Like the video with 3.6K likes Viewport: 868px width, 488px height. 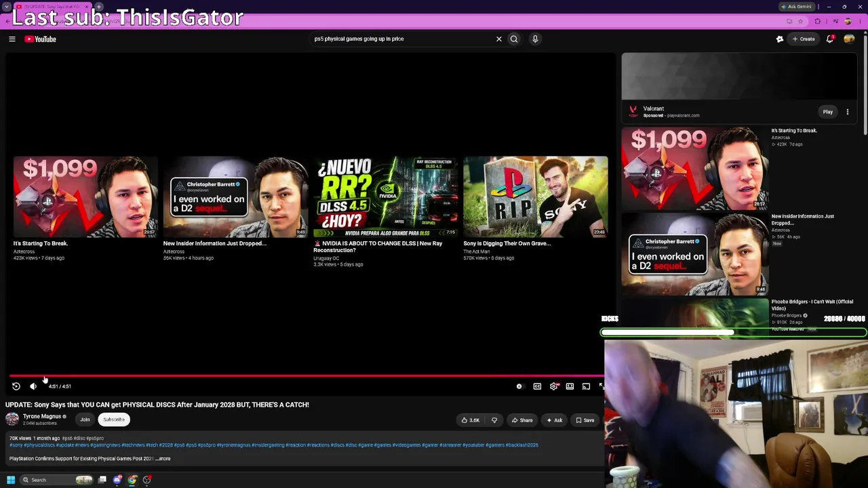471,420
